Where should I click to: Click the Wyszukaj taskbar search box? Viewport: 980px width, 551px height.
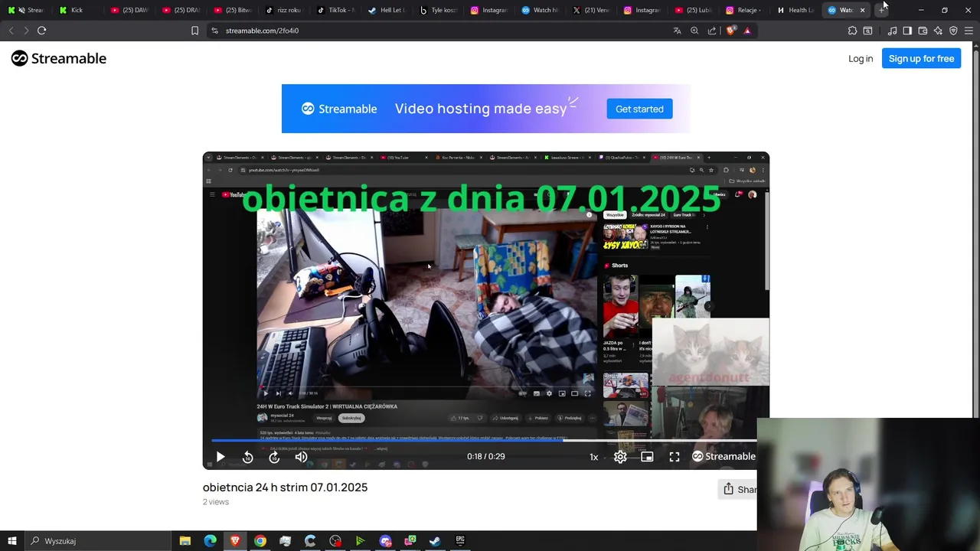pyautogui.click(x=98, y=541)
